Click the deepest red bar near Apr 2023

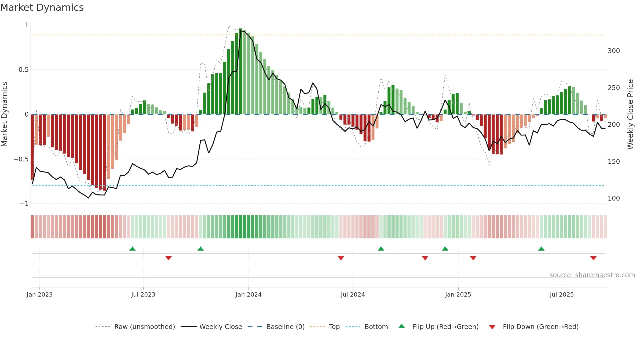(x=104, y=152)
